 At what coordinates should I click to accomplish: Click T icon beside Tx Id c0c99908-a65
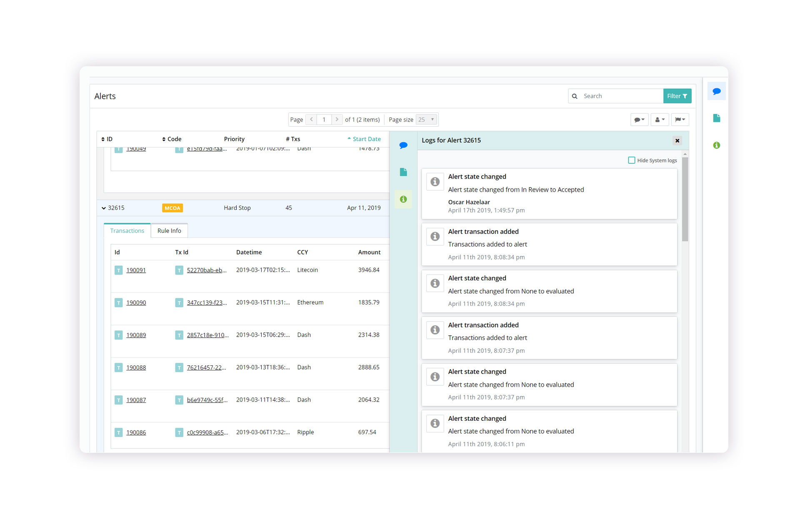[x=179, y=433]
